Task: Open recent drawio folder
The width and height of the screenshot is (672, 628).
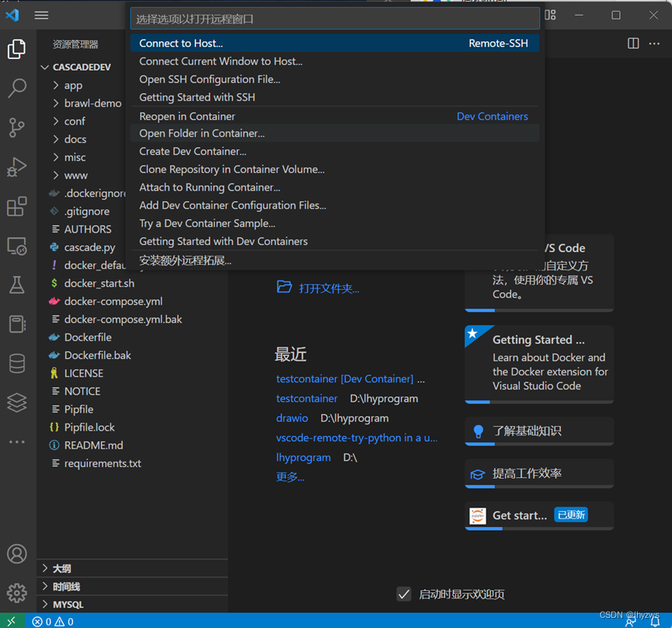Action: coord(292,418)
